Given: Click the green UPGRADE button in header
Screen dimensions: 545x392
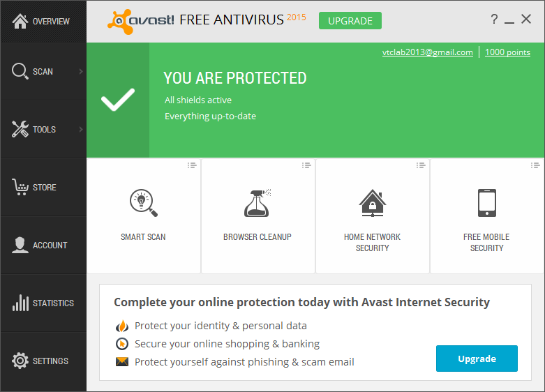Looking at the screenshot, I should (350, 21).
